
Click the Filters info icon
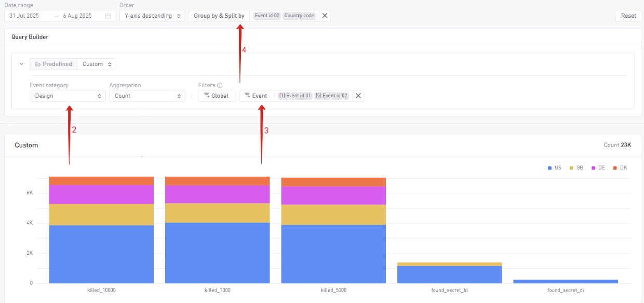(x=220, y=85)
